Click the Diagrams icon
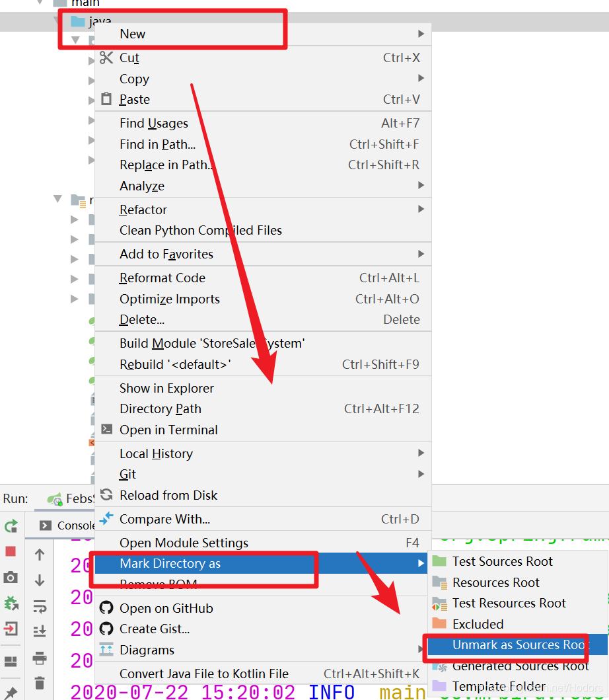609x700 pixels. [106, 649]
